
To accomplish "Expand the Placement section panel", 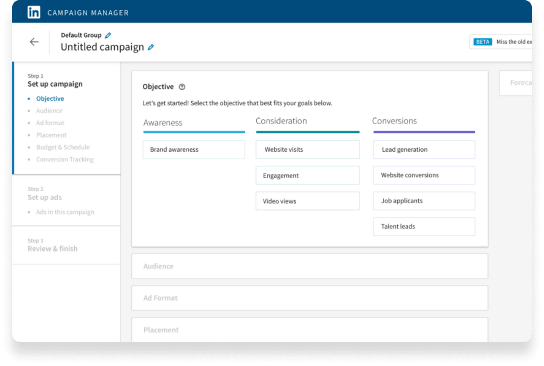I will [x=309, y=330].
